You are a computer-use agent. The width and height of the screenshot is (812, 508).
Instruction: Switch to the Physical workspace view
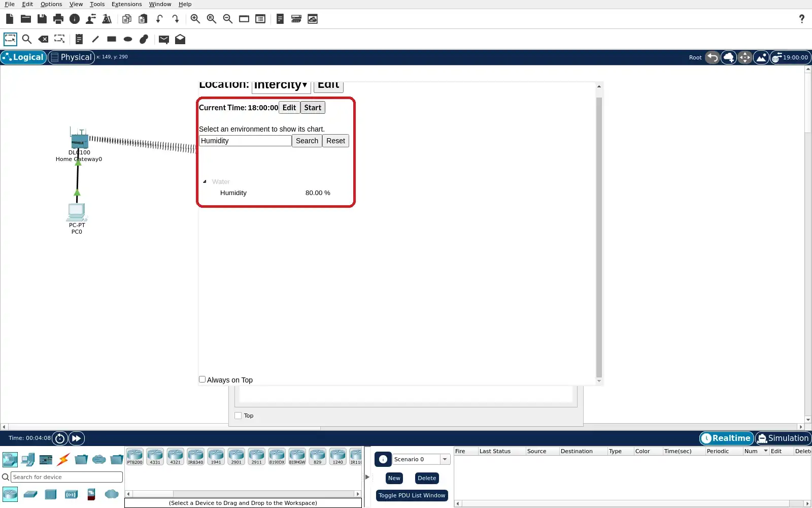(x=71, y=57)
